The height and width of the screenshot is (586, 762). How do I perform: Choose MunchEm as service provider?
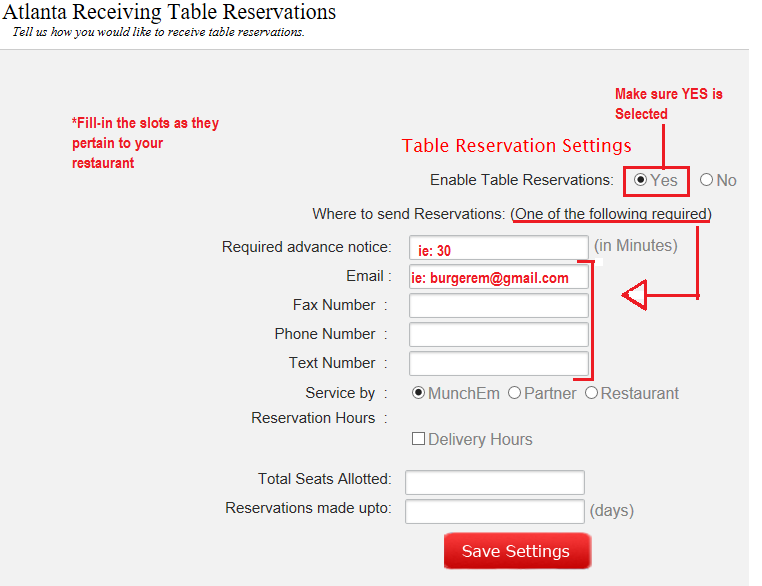419,393
